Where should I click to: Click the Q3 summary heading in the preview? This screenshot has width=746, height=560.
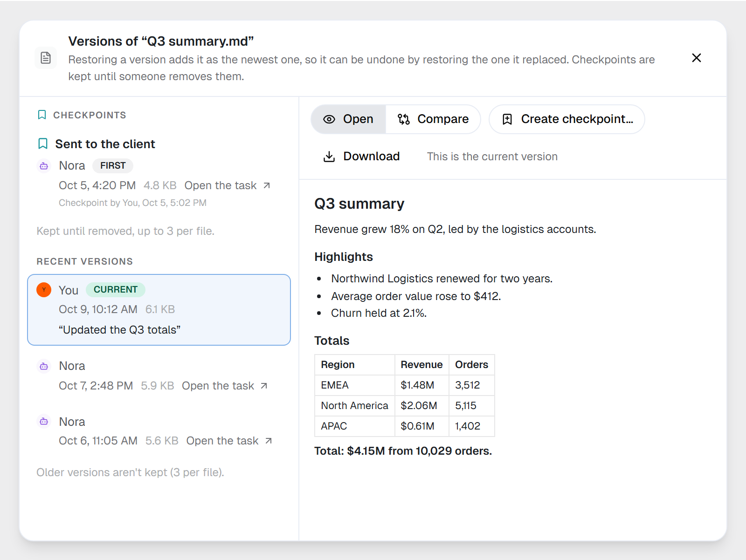click(x=359, y=204)
